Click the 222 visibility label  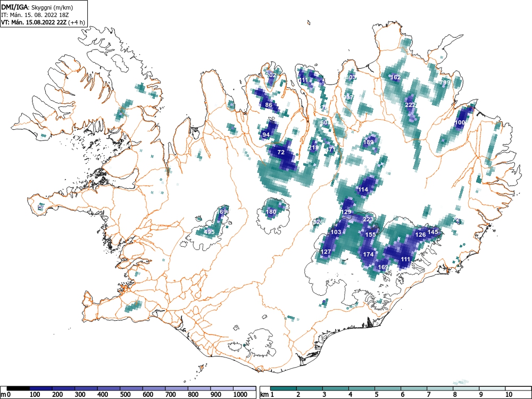[x=411, y=105]
